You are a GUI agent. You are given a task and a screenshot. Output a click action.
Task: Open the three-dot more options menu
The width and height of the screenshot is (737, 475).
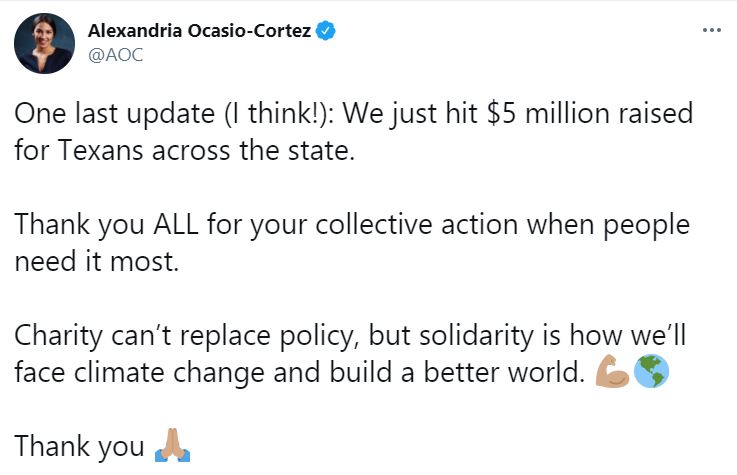[712, 30]
